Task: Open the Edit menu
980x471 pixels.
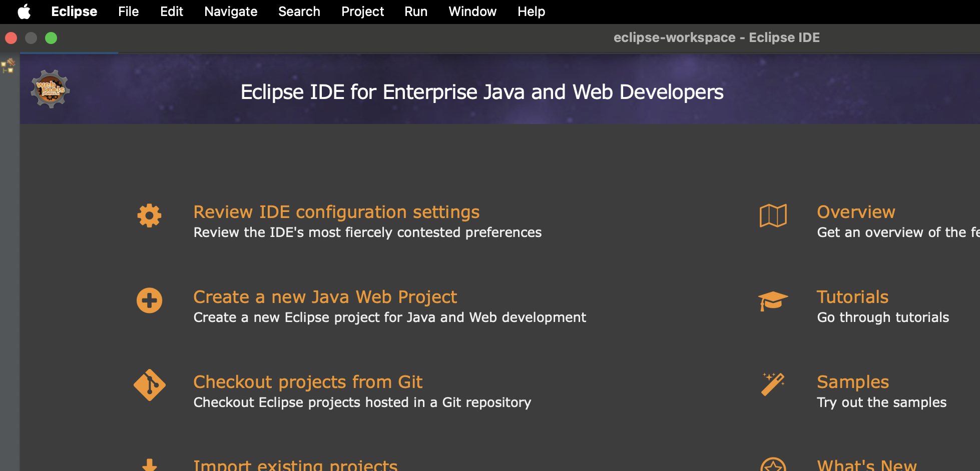Action: (x=172, y=11)
